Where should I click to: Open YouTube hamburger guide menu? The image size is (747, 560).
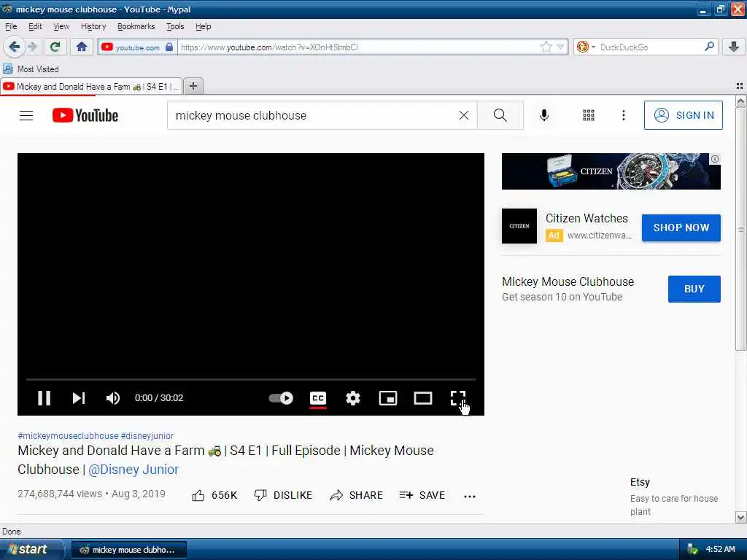click(x=26, y=115)
